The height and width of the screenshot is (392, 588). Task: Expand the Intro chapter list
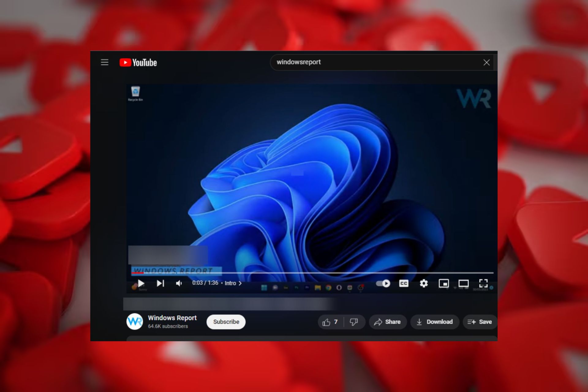tap(233, 283)
